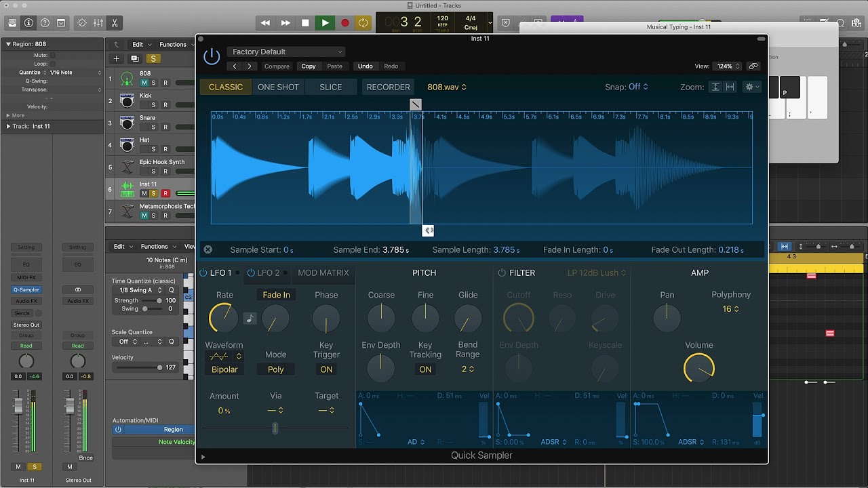Screen dimensions: 868x488
Task: Click the green Play button
Action: [x=325, y=23]
